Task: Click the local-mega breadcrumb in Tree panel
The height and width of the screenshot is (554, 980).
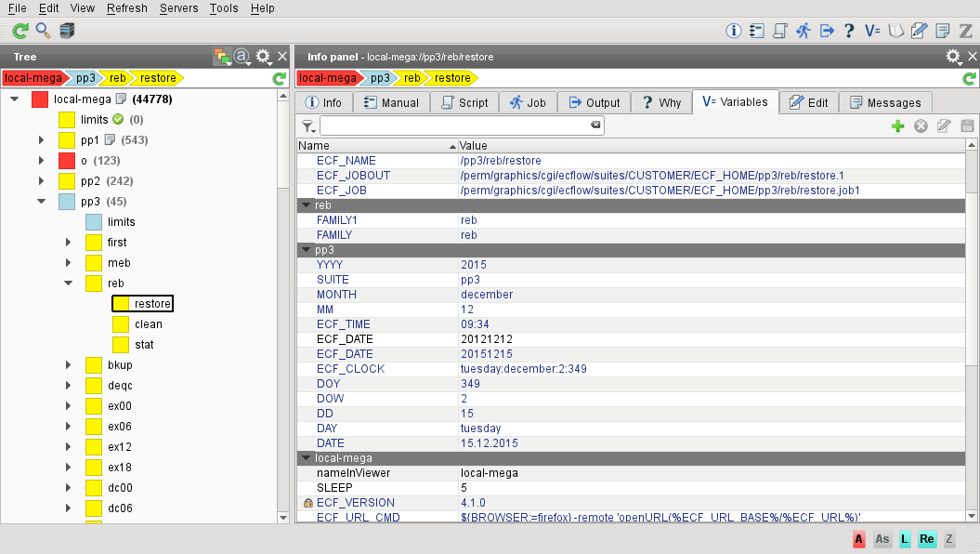Action: [x=33, y=78]
